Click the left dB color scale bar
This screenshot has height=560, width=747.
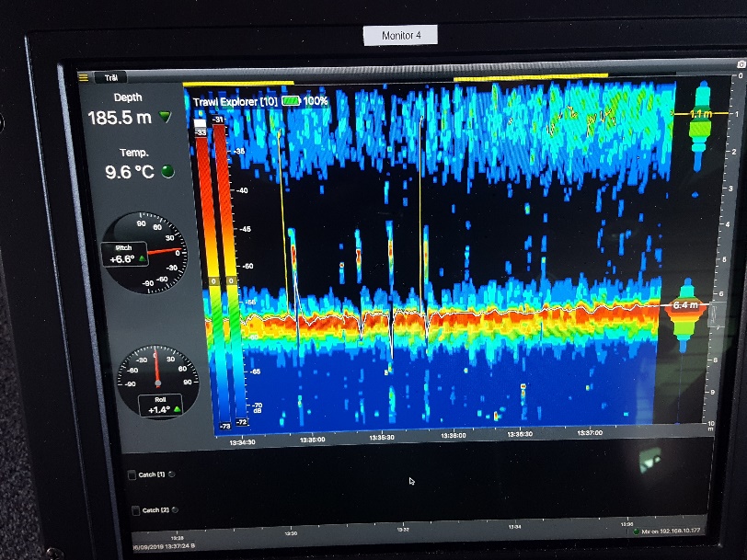201,276
